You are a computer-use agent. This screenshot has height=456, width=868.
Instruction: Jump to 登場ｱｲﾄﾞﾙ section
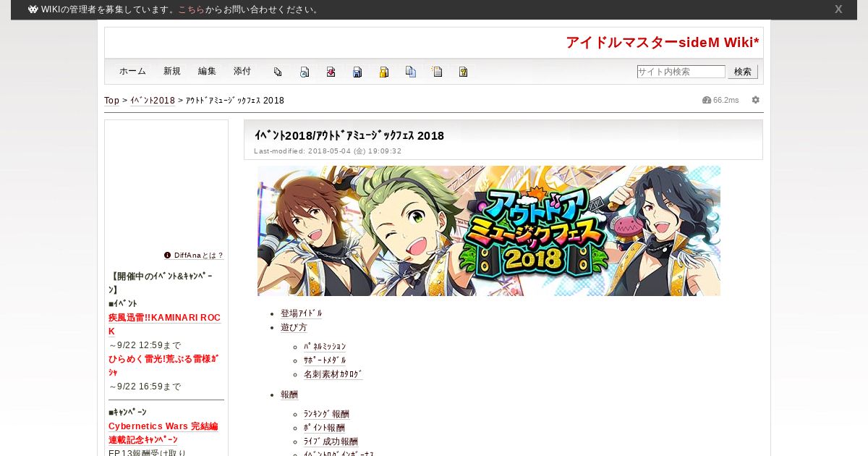pyautogui.click(x=302, y=313)
